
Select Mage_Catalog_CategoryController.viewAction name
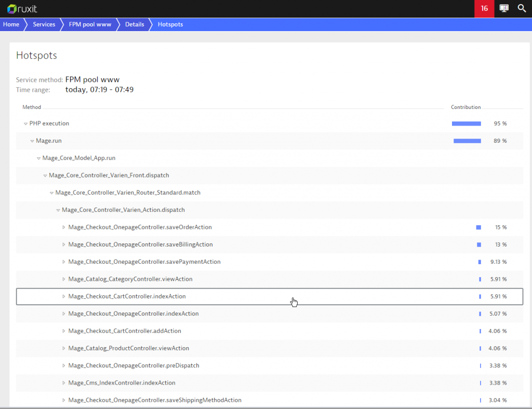click(130, 279)
